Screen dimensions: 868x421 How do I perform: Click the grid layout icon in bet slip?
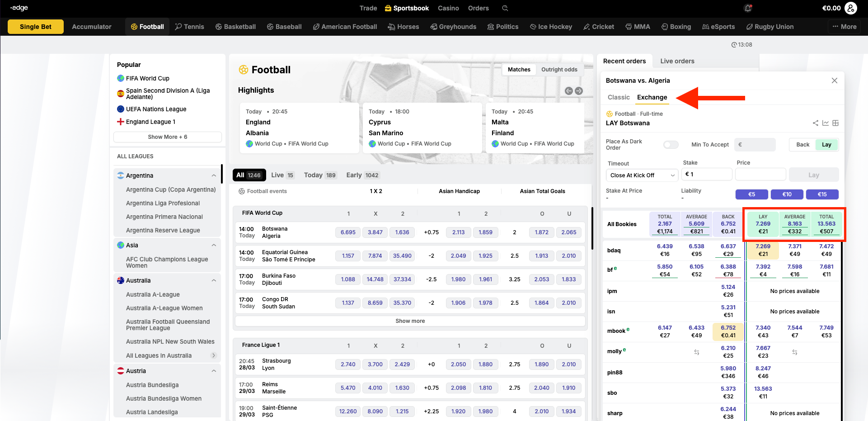835,123
